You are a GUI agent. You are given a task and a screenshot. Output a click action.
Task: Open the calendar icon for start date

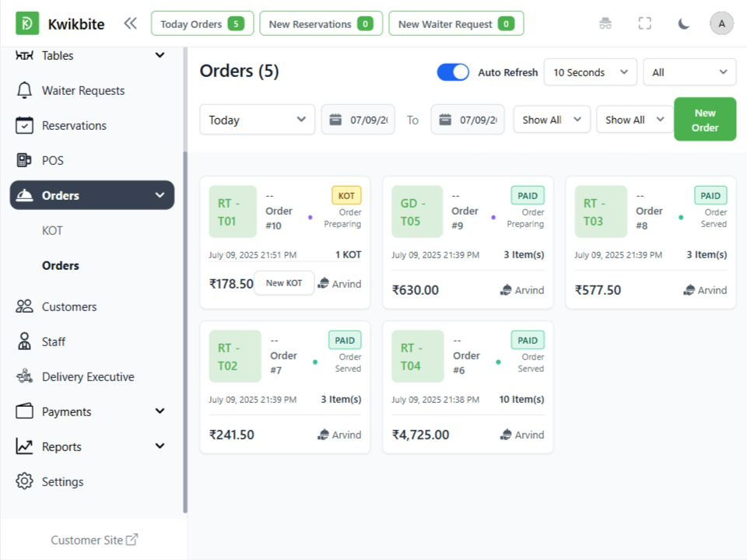pyautogui.click(x=335, y=120)
